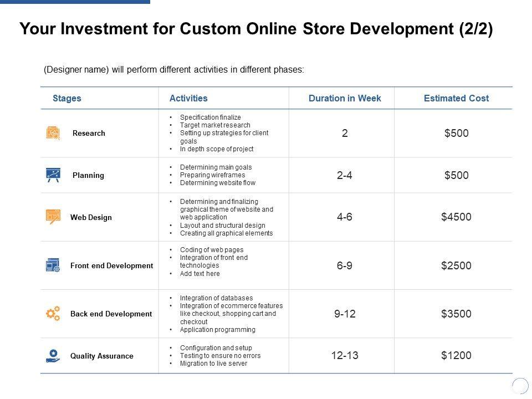Select the Stages column header

coord(67,98)
